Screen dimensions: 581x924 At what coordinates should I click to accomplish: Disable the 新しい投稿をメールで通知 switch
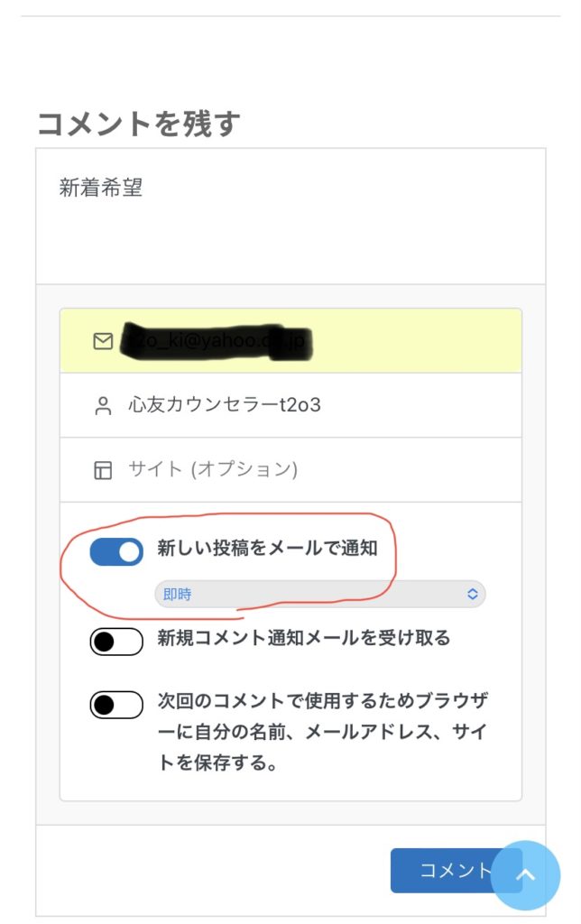[116, 552]
